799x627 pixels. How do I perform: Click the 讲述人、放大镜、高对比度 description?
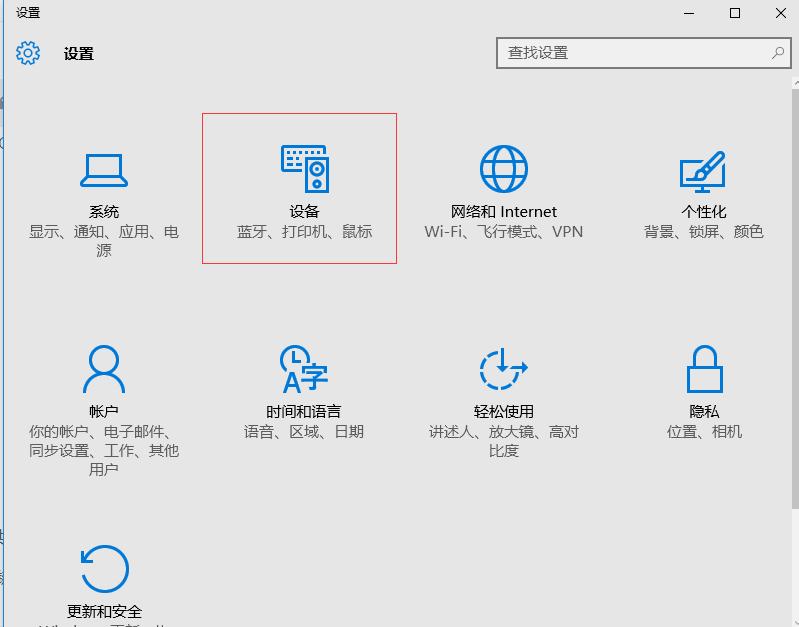pos(503,441)
